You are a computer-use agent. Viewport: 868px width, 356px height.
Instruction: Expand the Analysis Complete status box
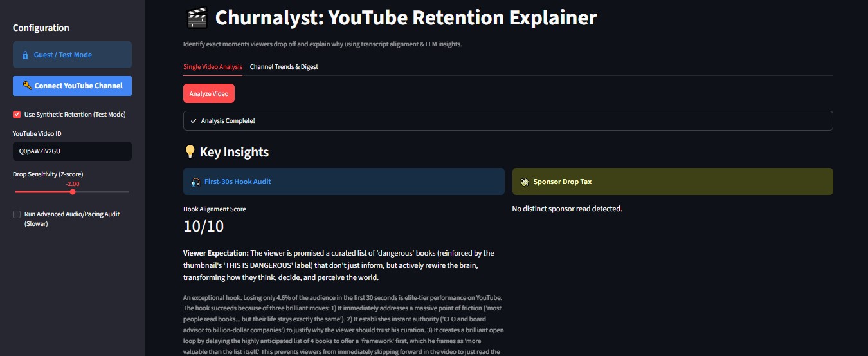point(508,121)
